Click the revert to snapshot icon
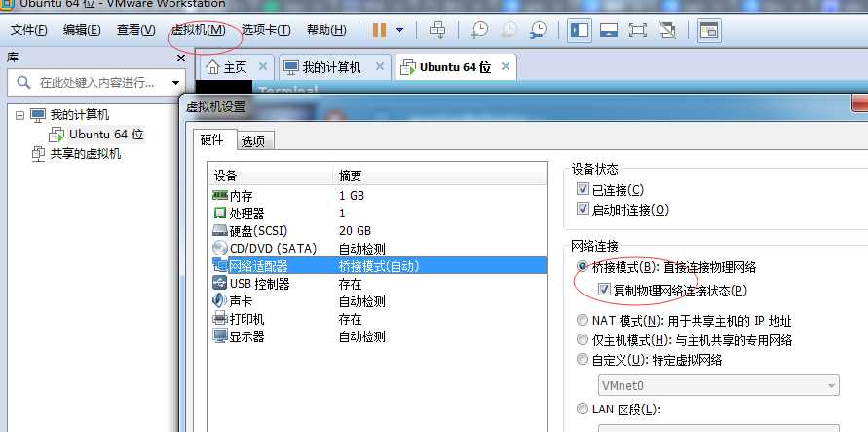868x432 pixels. [x=509, y=30]
